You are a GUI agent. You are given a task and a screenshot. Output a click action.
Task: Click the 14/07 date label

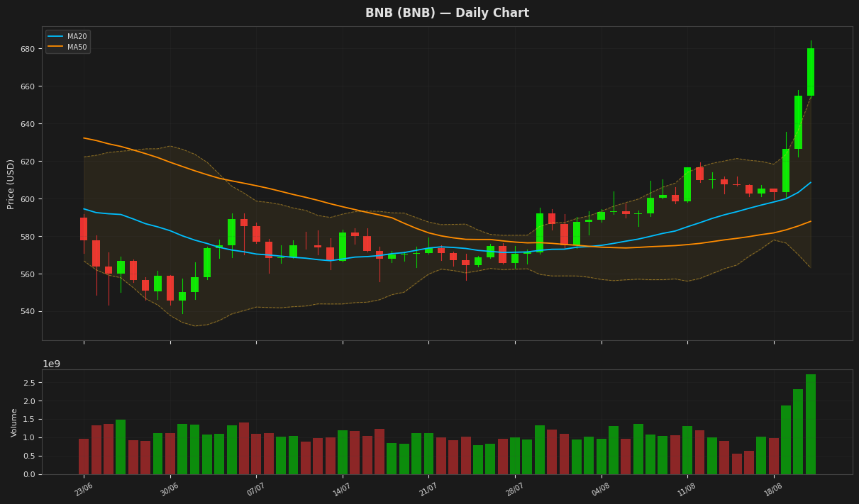[x=343, y=489]
